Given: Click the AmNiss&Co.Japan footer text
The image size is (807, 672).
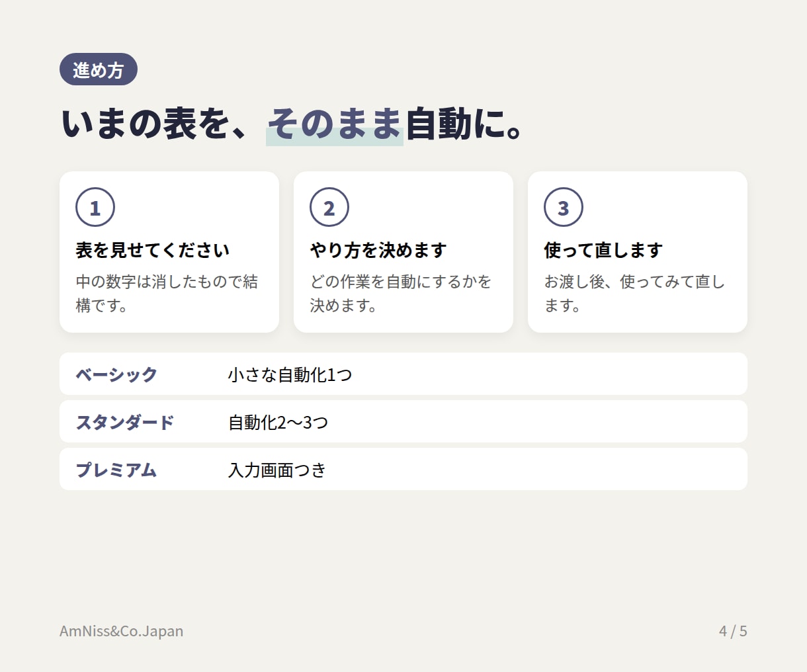Looking at the screenshot, I should (x=122, y=631).
